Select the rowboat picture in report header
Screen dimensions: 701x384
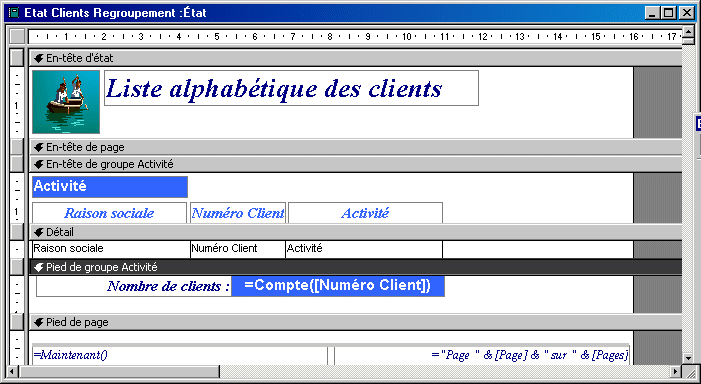click(66, 102)
